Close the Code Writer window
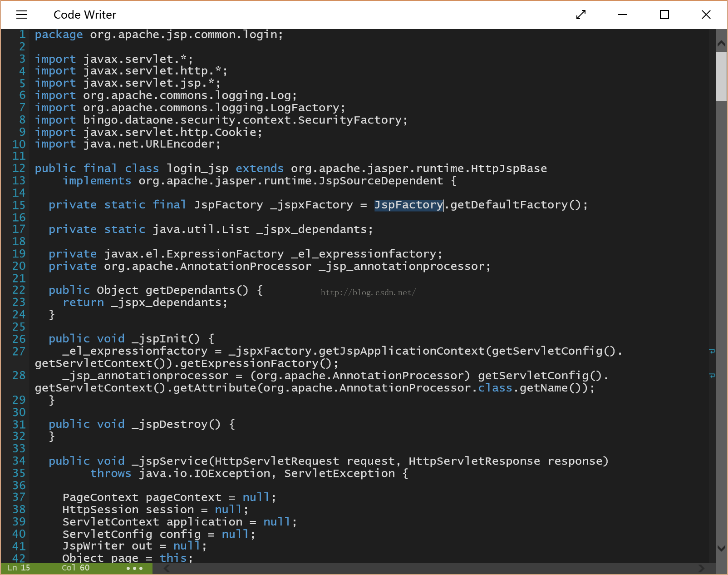 pyautogui.click(x=706, y=15)
